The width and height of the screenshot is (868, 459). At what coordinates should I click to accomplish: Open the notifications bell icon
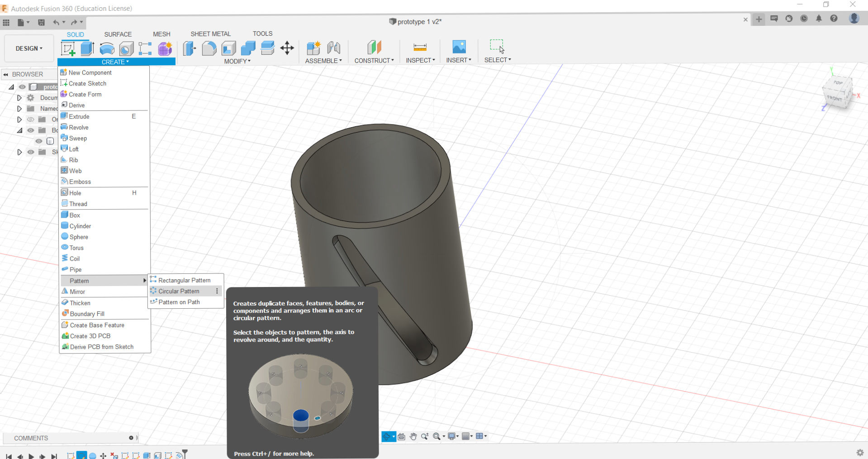coord(819,19)
